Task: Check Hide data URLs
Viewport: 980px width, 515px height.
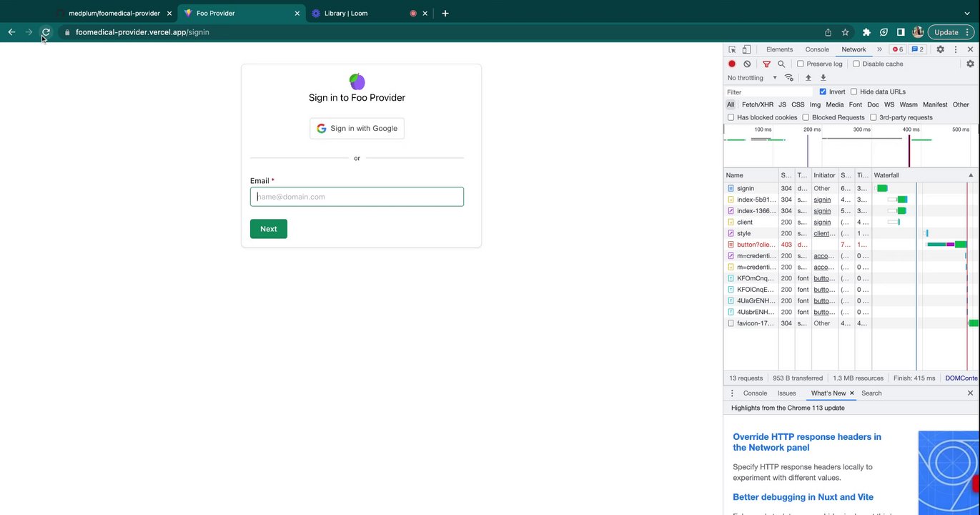Action: point(853,92)
